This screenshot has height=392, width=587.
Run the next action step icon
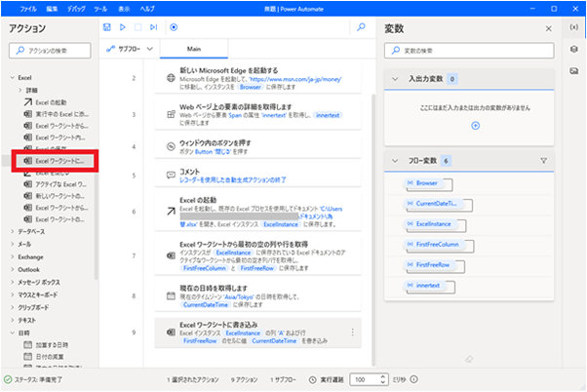(153, 27)
